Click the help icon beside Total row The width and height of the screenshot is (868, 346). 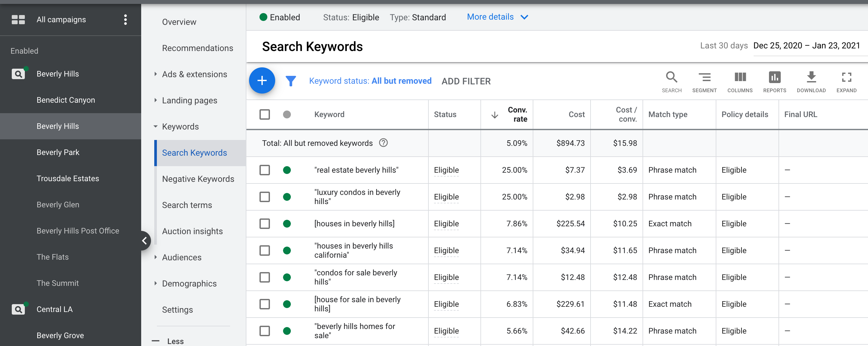pos(383,143)
